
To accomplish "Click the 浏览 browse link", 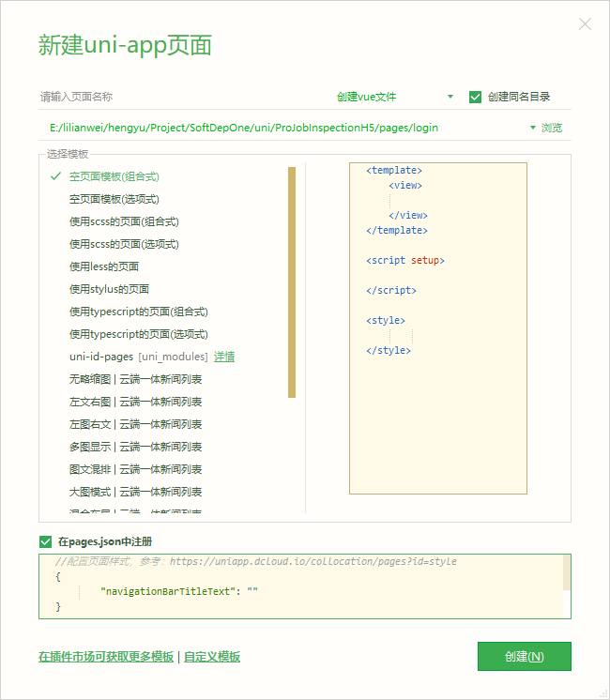I will 552,128.
